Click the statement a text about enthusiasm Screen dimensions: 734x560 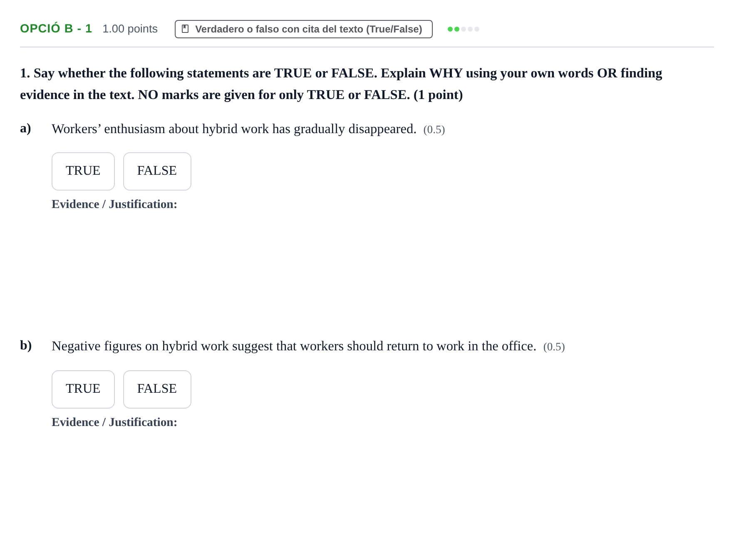point(234,129)
